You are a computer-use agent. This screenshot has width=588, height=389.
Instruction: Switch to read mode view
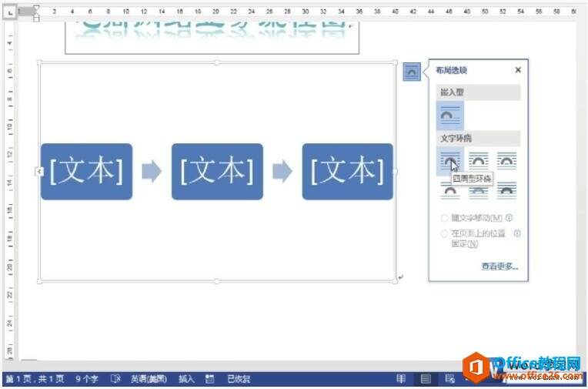pyautogui.click(x=401, y=379)
